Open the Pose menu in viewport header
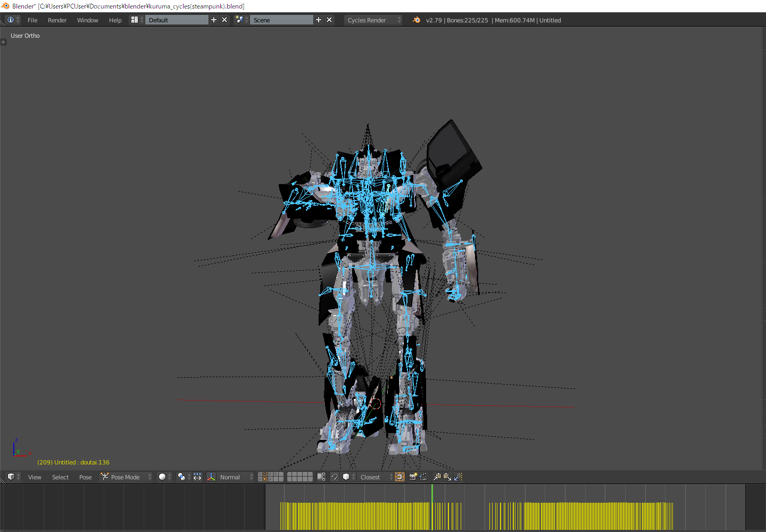The image size is (766, 532). point(85,477)
